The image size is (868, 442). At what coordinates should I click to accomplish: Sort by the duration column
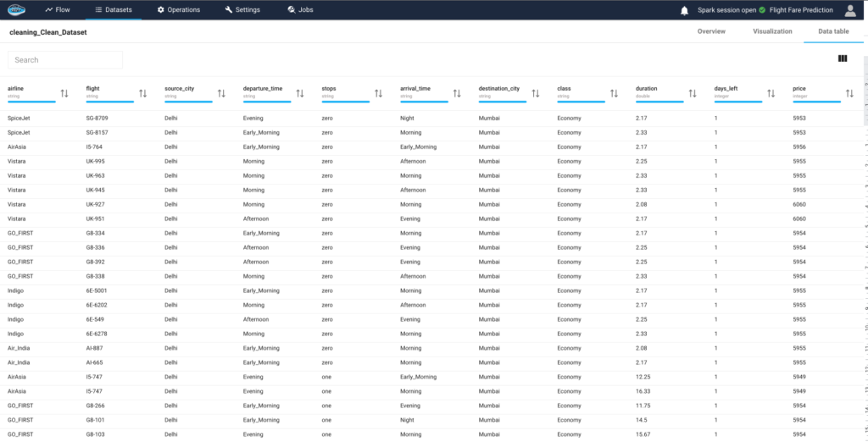pos(693,93)
